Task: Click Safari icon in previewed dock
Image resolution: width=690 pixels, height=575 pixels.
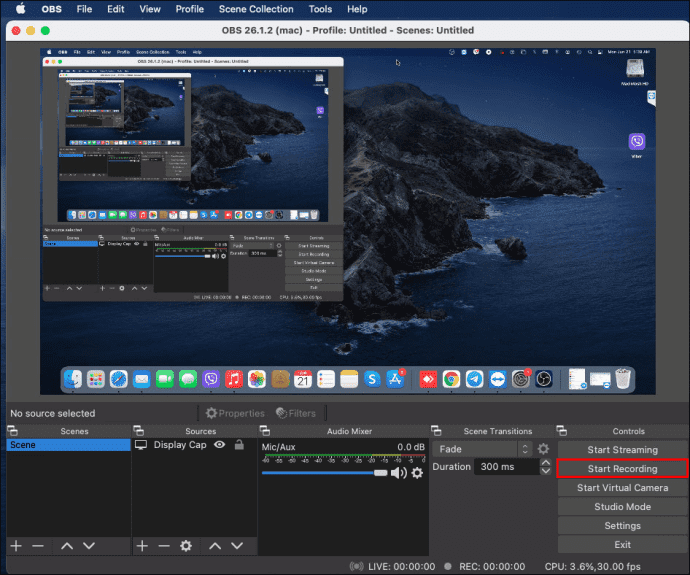Action: click(x=119, y=379)
